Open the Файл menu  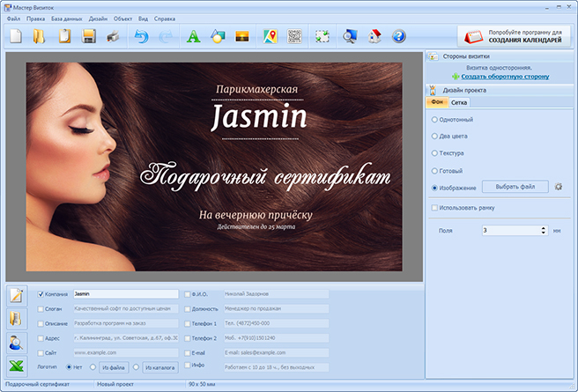13,18
